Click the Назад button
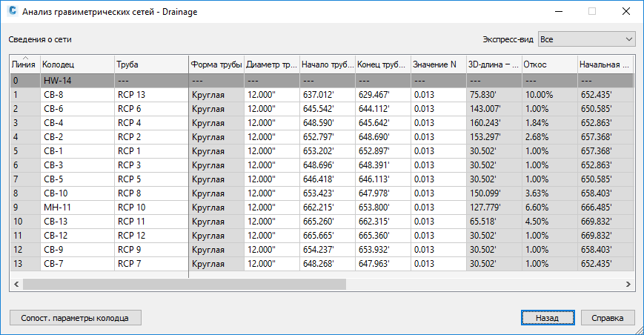 [548, 318]
